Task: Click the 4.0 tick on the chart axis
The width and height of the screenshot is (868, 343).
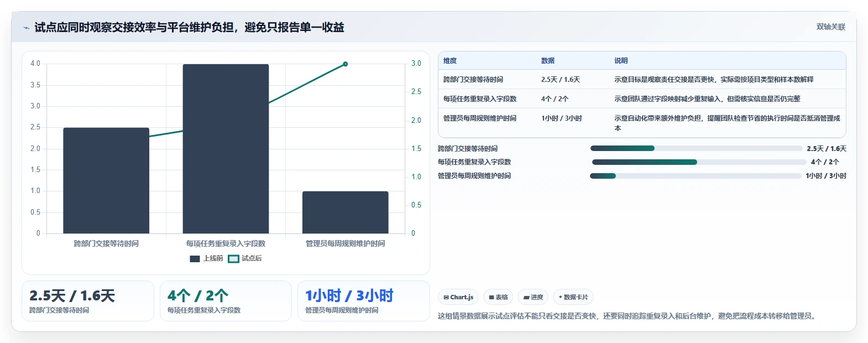Action: coord(35,64)
